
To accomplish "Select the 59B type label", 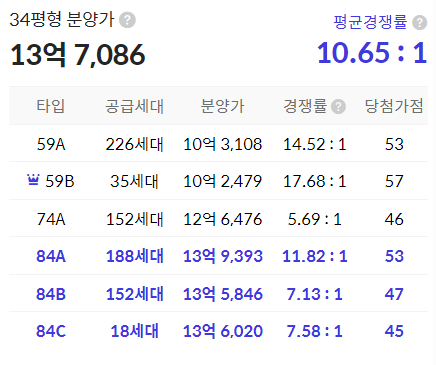I will [x=60, y=181].
